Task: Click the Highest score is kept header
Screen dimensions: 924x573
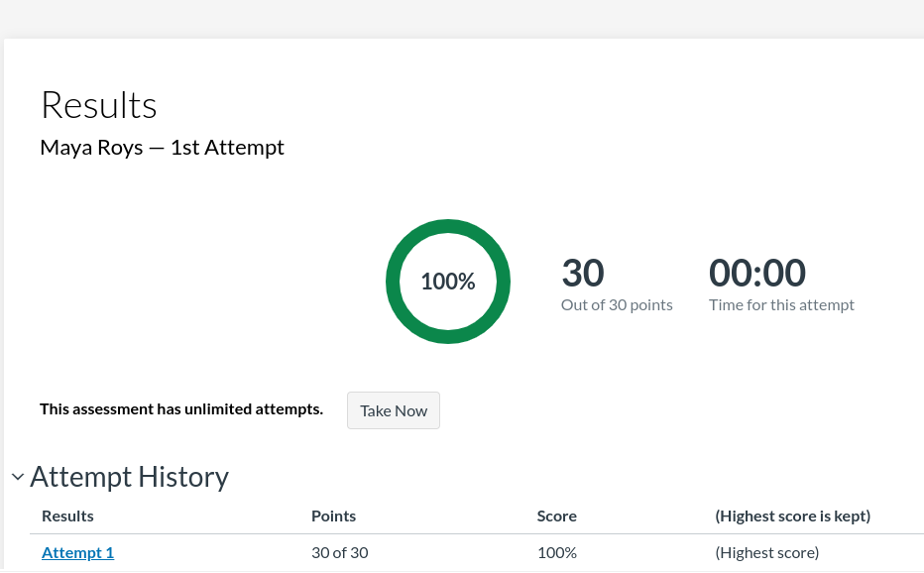Action: tap(792, 516)
